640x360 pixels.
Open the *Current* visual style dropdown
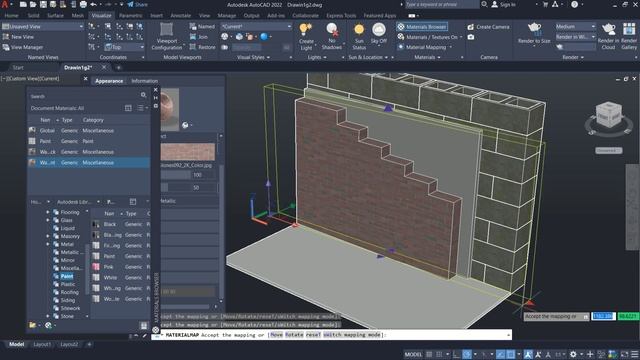(256, 27)
